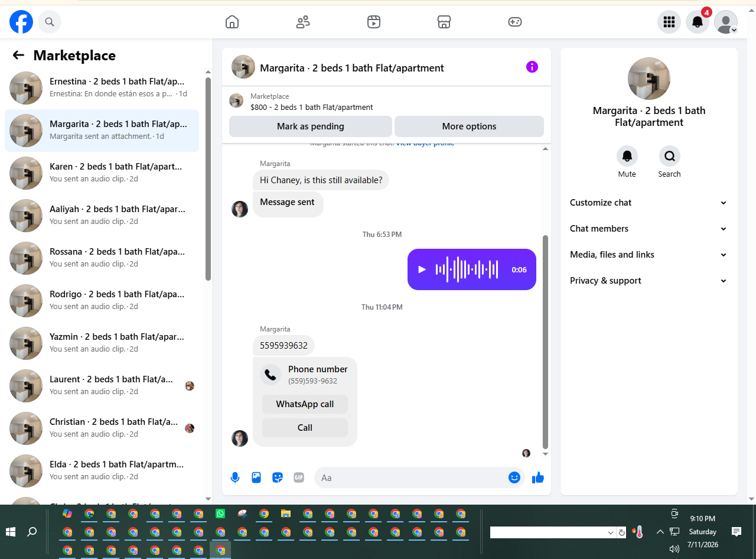Screen dimensions: 756x559
Task: Open the Marketplace storefront icon
Action: tap(444, 22)
